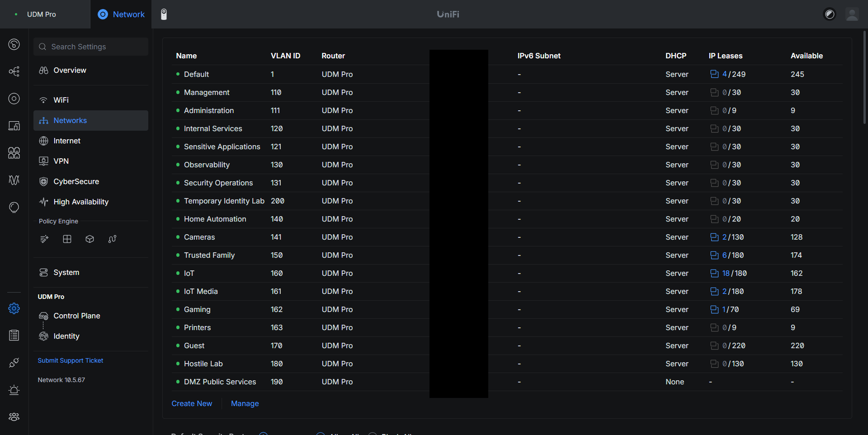The width and height of the screenshot is (868, 435).
Task: Switch to the Network application tab
Action: [x=121, y=14]
